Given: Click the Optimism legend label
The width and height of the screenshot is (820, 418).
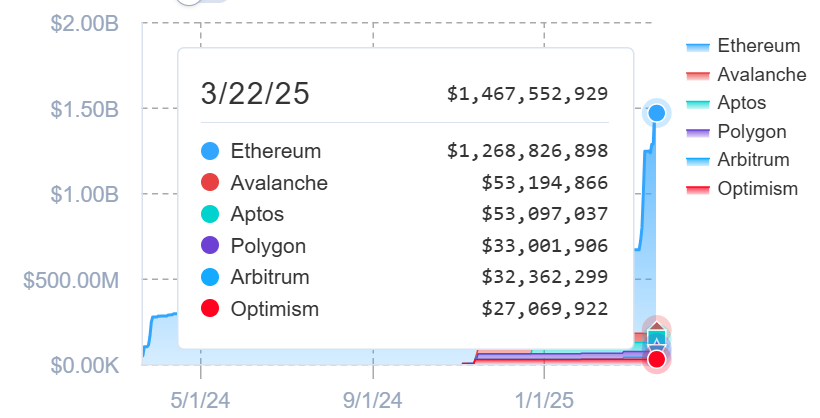Looking at the screenshot, I should [757, 189].
